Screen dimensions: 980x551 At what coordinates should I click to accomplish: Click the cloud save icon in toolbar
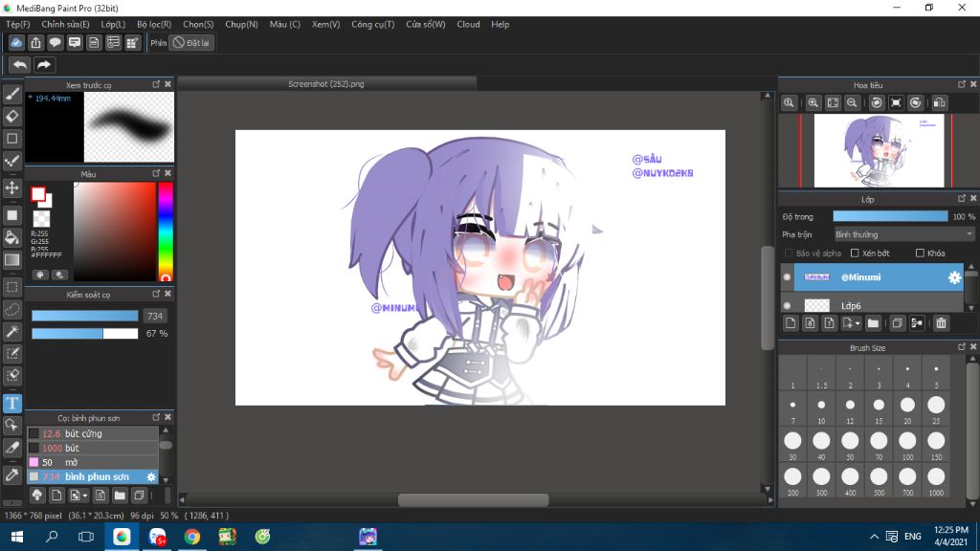pyautogui.click(x=16, y=42)
